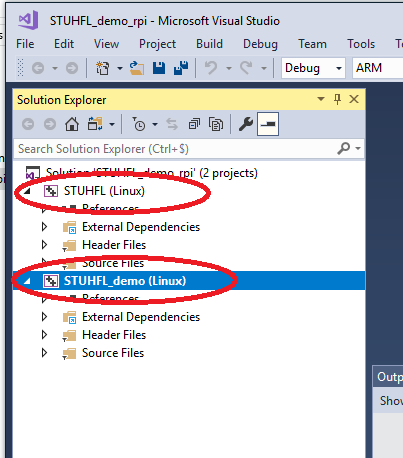403x458 pixels.
Task: Select External Dependencies folder under STUHFL_demo
Action: [141, 317]
